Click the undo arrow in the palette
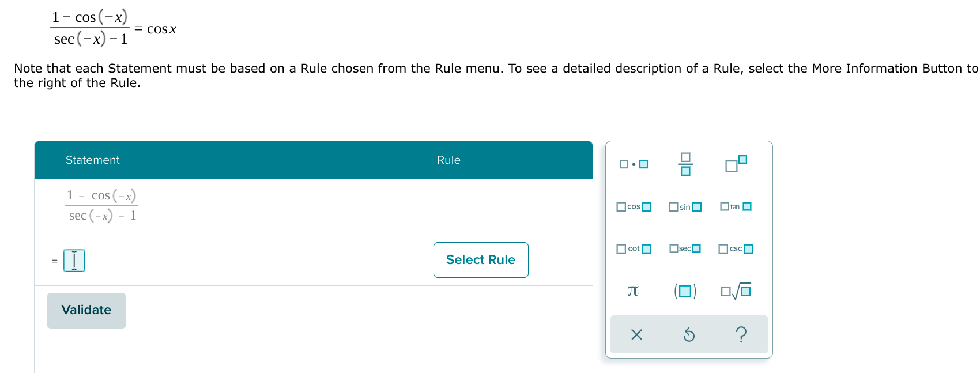Viewport: 980px width, 373px height. point(689,334)
